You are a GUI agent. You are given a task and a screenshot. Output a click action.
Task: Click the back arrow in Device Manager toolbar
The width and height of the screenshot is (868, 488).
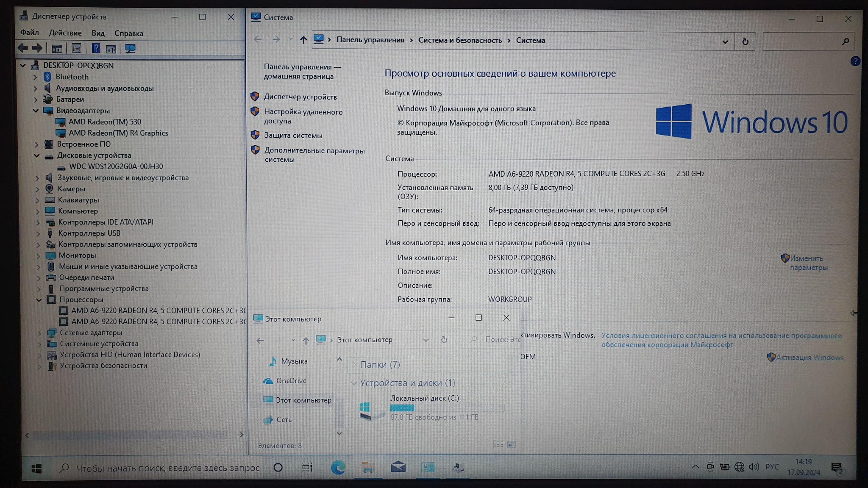coord(23,48)
